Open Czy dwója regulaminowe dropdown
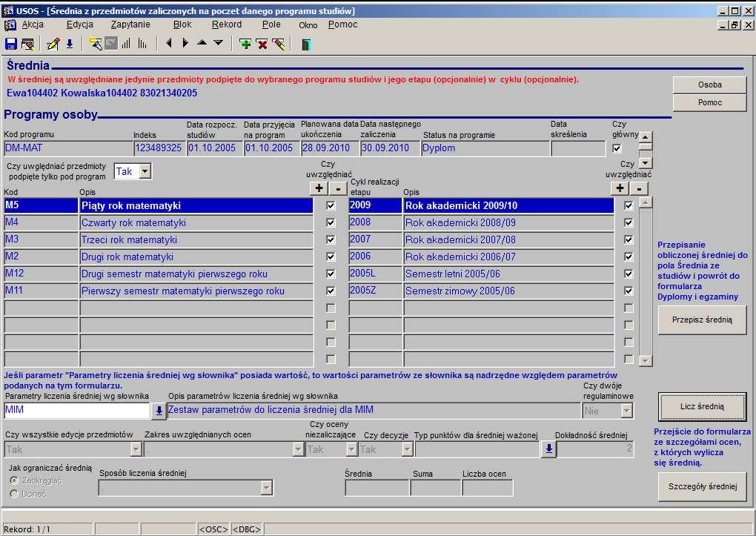Viewport: 756px width, 536px height. [626, 411]
